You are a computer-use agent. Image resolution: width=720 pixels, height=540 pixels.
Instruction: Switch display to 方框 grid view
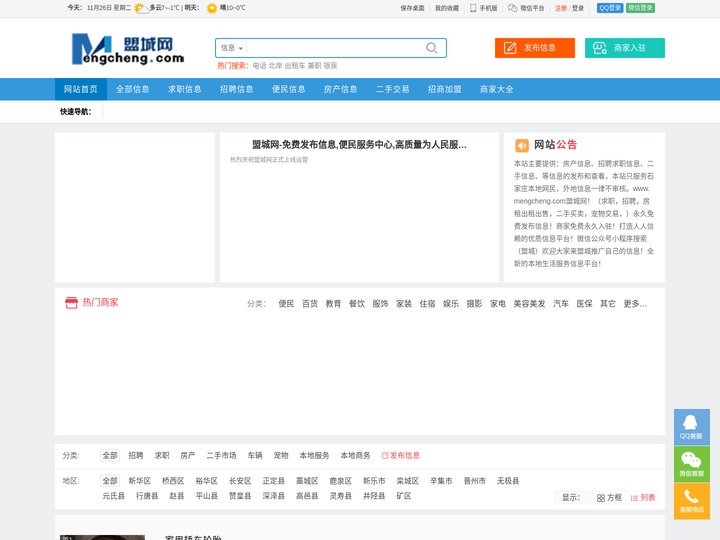click(x=609, y=498)
